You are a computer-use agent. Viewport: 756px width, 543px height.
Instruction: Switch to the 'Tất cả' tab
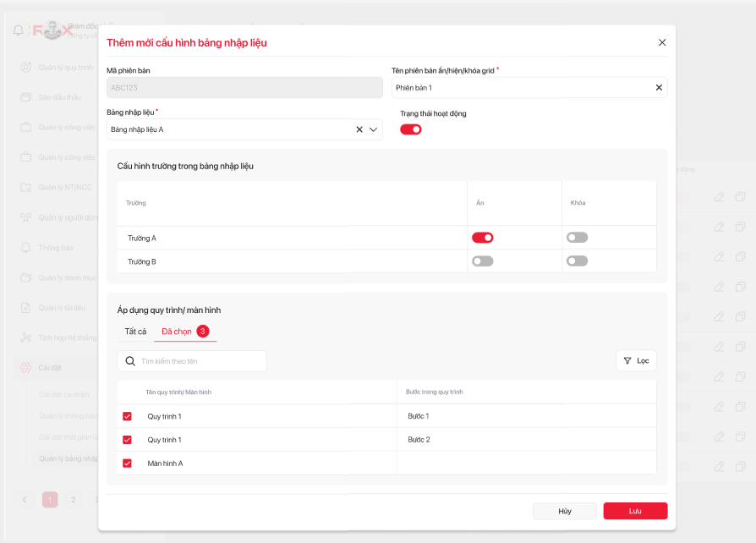tap(135, 331)
